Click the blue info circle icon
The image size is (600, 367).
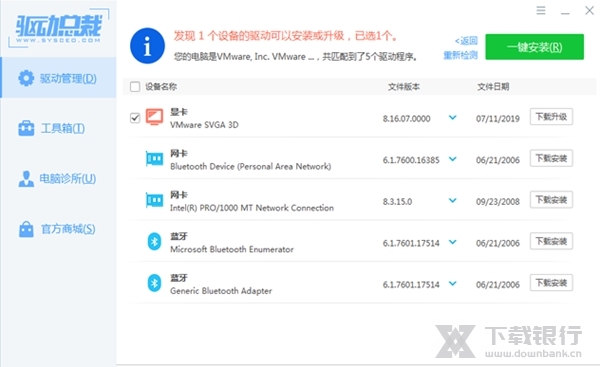tap(147, 46)
